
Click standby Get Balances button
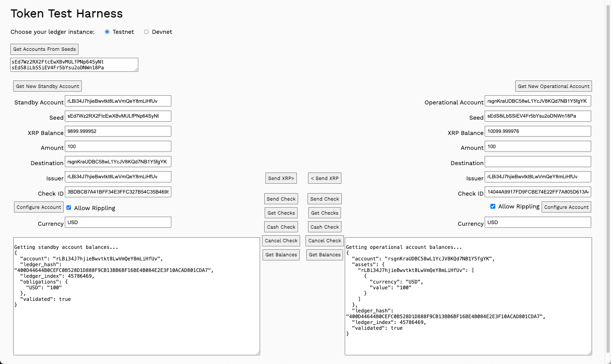(x=281, y=255)
